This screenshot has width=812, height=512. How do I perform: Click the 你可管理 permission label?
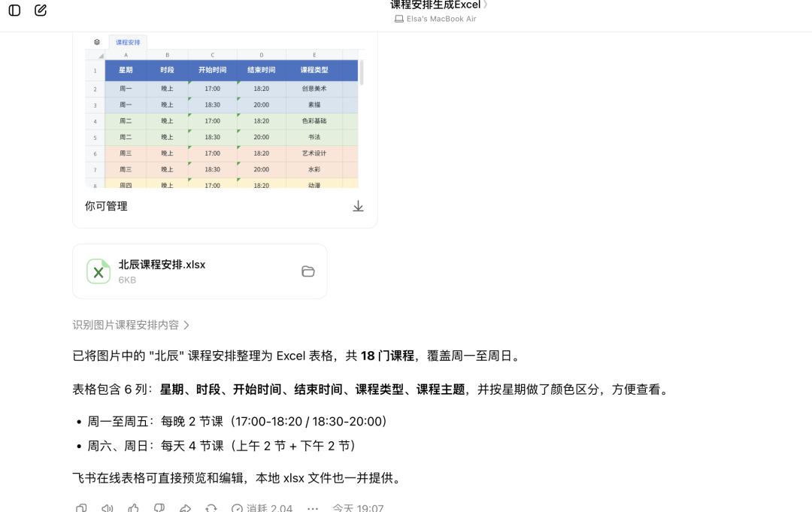click(106, 206)
